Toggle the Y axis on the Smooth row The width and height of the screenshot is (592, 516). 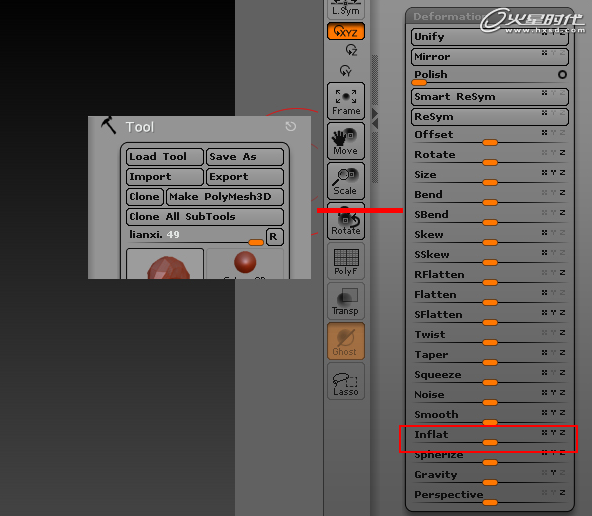point(553,413)
